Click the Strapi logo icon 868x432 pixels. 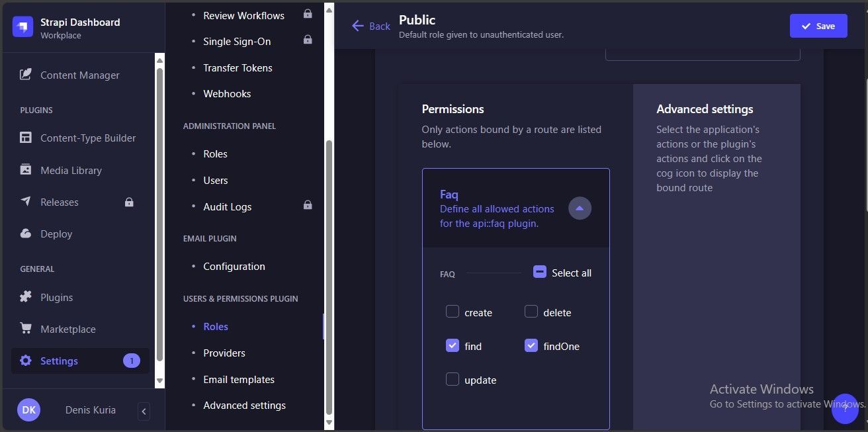pos(23,27)
